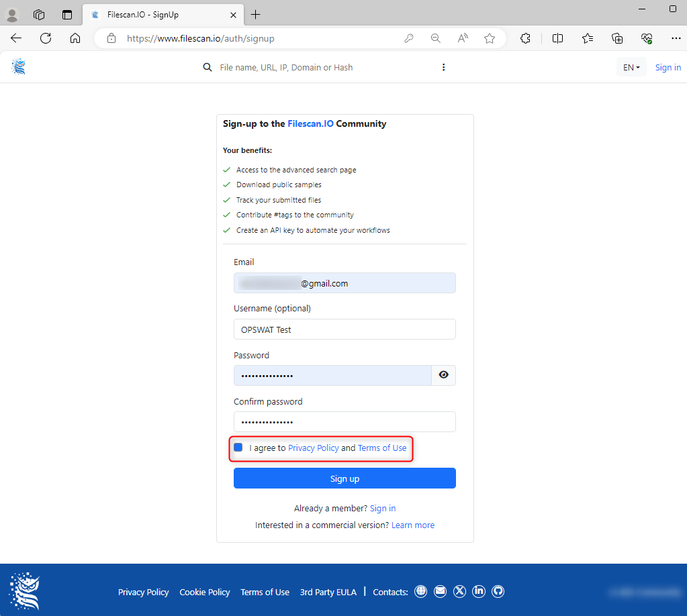
Task: Open the three-dot search options menu
Action: (x=443, y=67)
